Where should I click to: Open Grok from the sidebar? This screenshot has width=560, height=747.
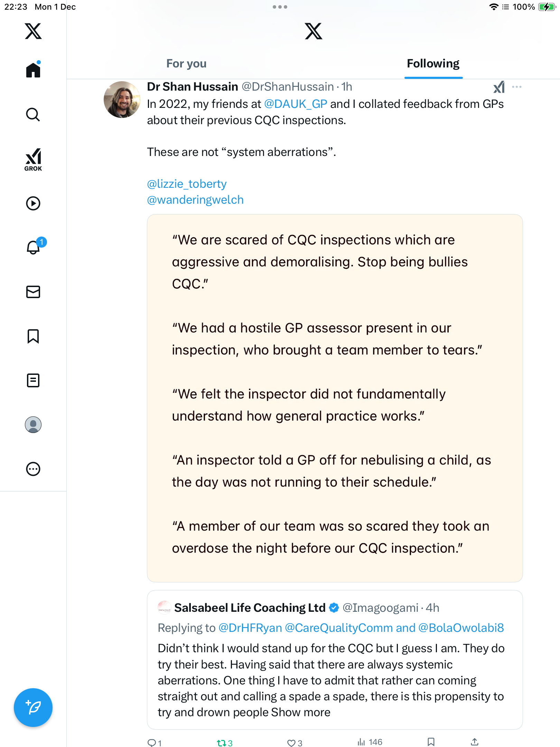33,159
